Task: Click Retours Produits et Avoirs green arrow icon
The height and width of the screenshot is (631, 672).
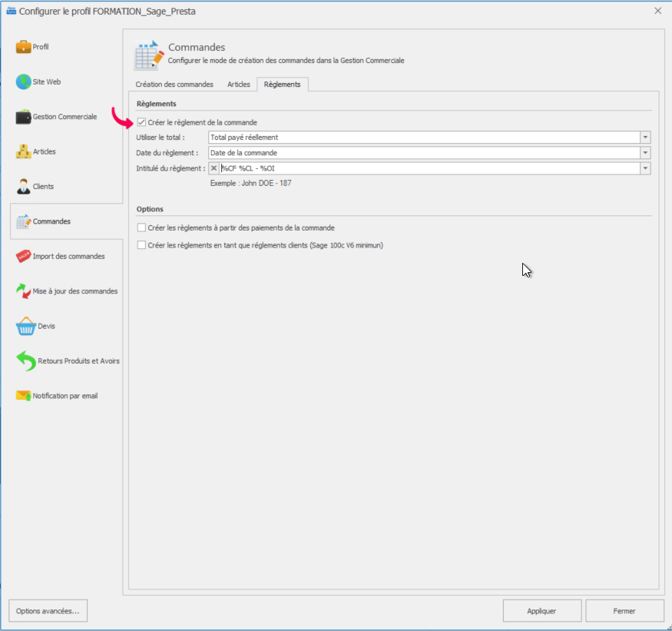Action: point(26,361)
